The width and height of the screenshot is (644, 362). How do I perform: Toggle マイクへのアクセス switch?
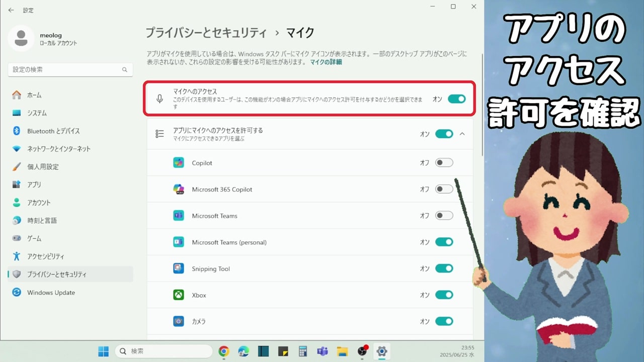[x=457, y=99]
